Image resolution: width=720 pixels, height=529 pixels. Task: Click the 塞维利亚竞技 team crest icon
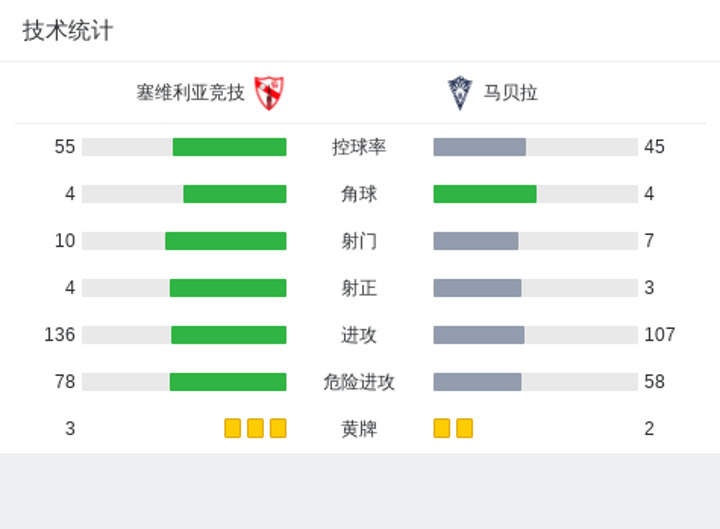coord(269,93)
